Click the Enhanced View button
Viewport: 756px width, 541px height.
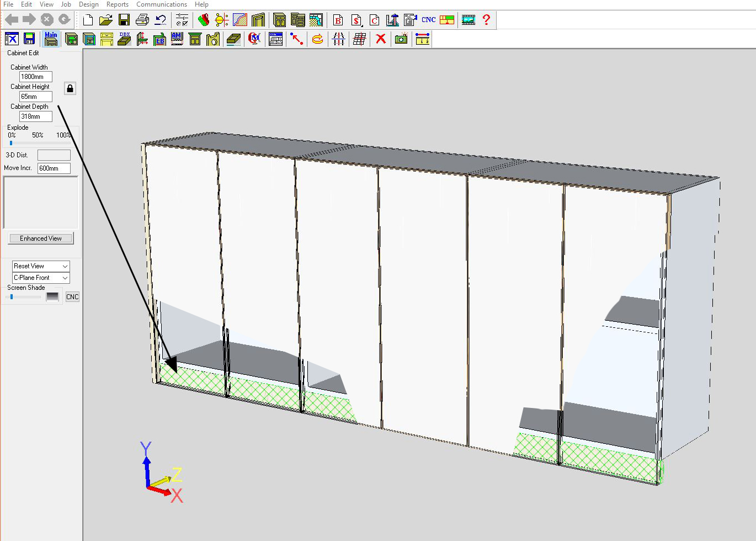41,238
